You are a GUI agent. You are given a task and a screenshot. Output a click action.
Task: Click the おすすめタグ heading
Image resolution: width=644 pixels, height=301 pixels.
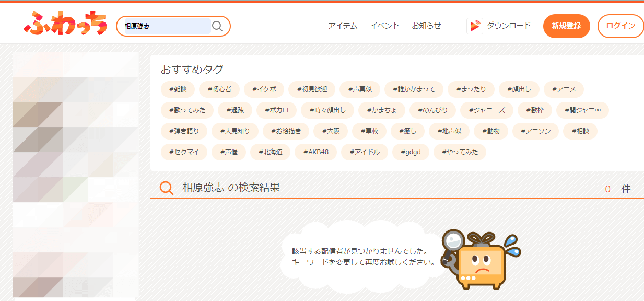coord(192,70)
